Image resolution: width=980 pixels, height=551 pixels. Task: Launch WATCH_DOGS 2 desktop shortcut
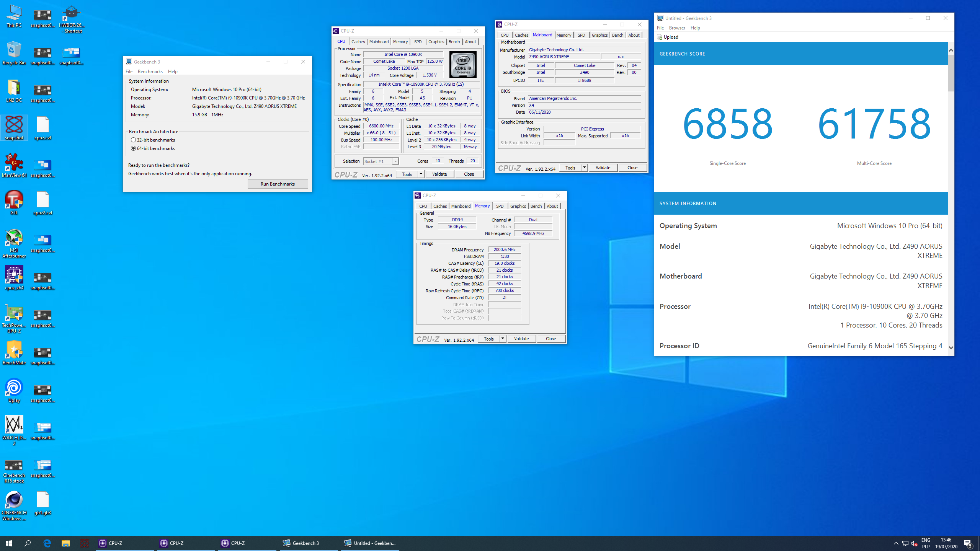14,430
